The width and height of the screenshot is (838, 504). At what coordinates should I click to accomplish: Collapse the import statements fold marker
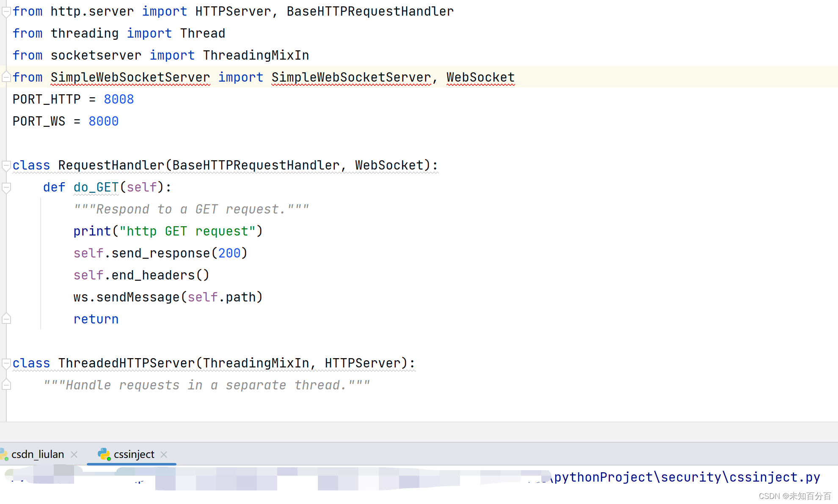pyautogui.click(x=6, y=12)
